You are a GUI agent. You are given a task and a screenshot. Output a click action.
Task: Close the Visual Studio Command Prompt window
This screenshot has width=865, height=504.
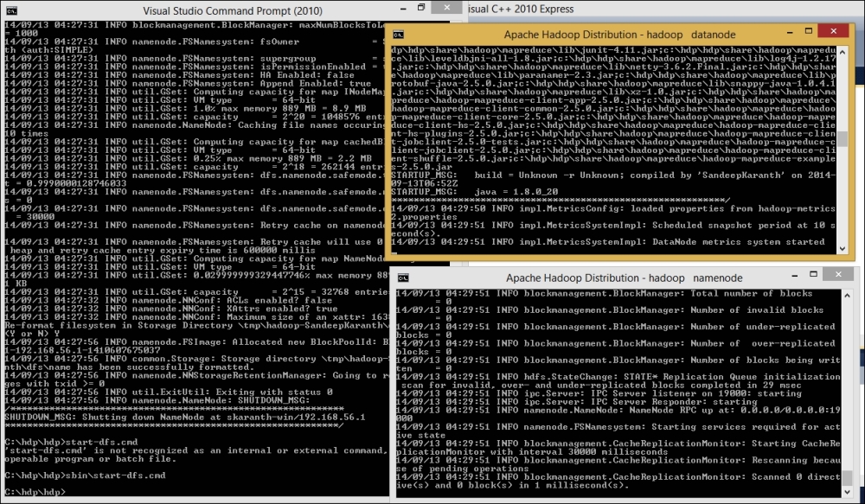coord(447,7)
